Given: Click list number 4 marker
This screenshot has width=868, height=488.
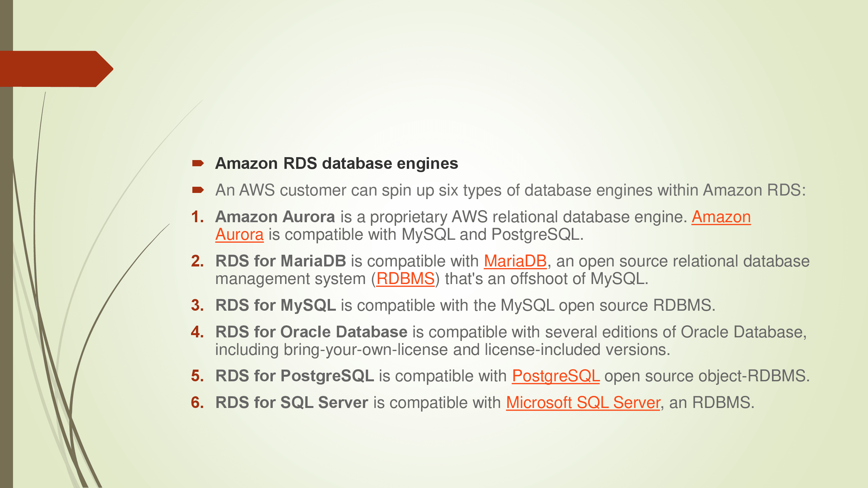Looking at the screenshot, I should tap(197, 332).
